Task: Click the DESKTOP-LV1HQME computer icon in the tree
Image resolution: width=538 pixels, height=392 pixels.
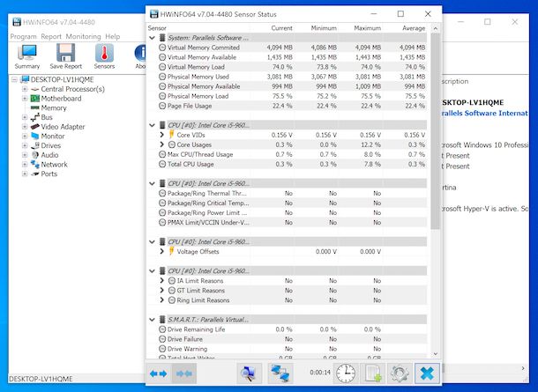Action: tap(25, 79)
